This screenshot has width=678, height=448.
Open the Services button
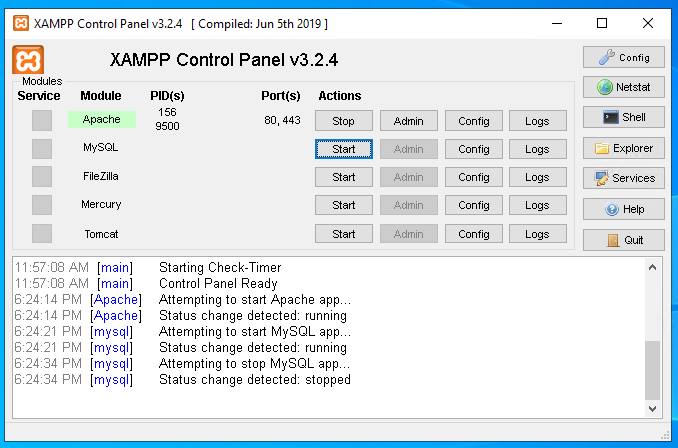pos(624,178)
